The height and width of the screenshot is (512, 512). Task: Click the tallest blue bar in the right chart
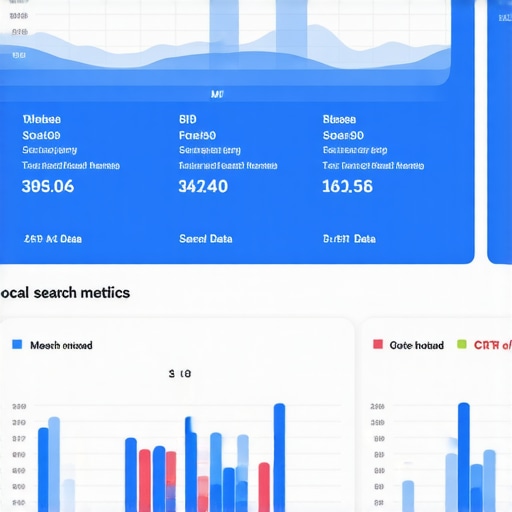click(464, 457)
